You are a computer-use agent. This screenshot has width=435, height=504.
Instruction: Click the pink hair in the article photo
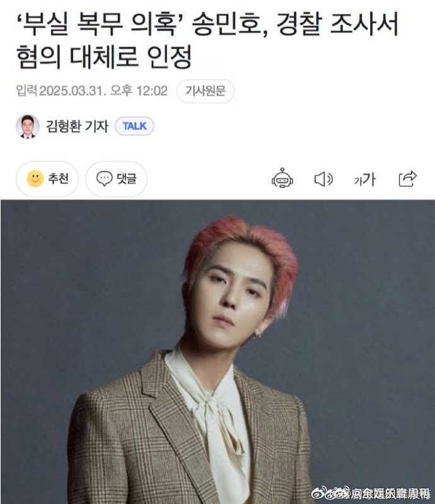pos(245,248)
